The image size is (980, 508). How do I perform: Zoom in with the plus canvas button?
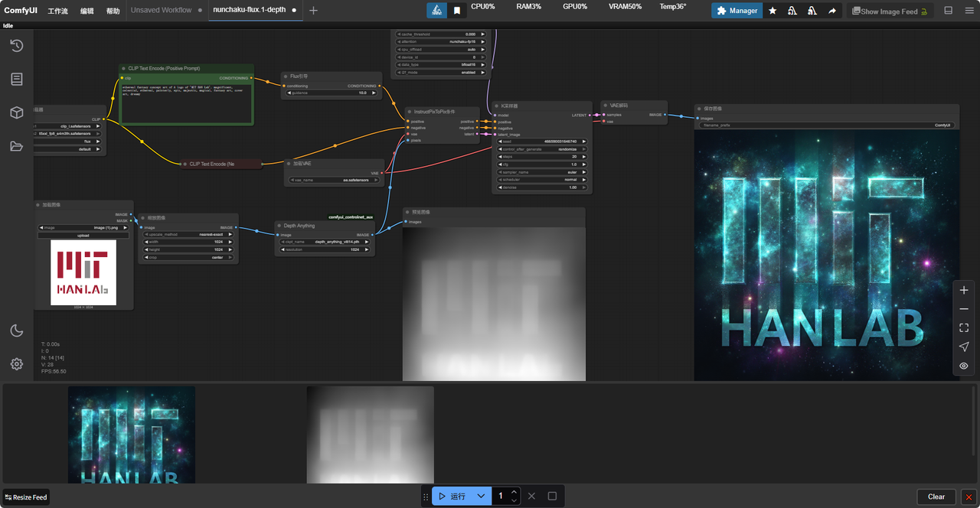[x=964, y=290]
